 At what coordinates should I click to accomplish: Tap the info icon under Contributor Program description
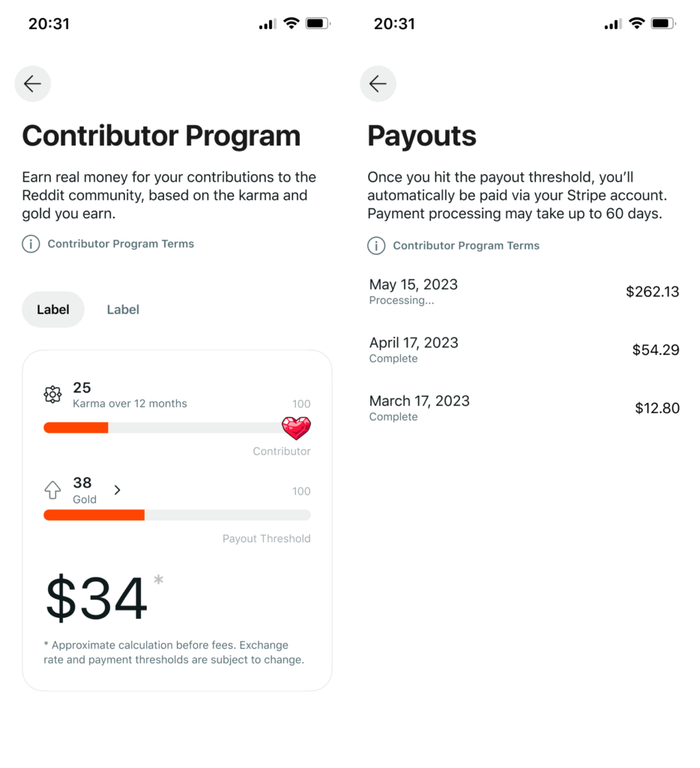31,244
